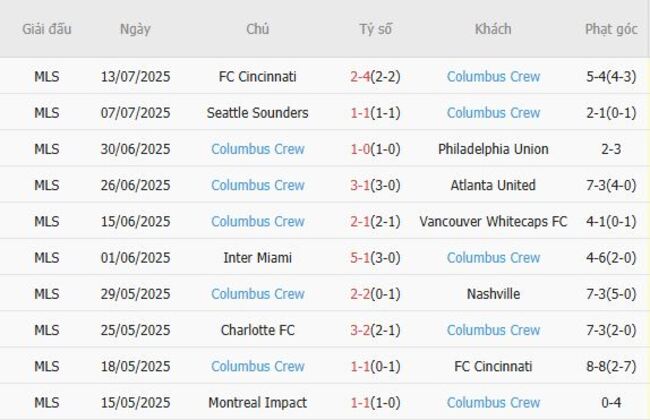Image resolution: width=650 pixels, height=420 pixels.
Task: Click the "Khách" column header
Action: [x=493, y=29]
